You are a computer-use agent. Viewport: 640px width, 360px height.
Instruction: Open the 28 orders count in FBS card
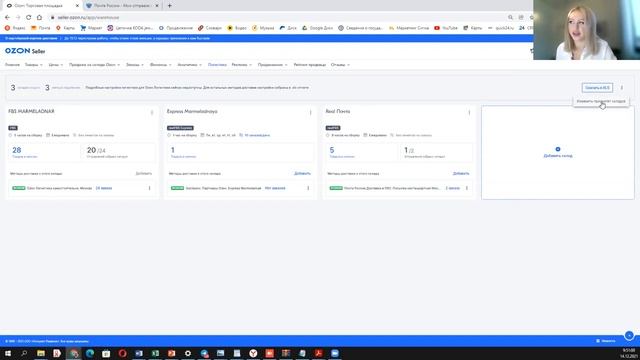[17, 150]
